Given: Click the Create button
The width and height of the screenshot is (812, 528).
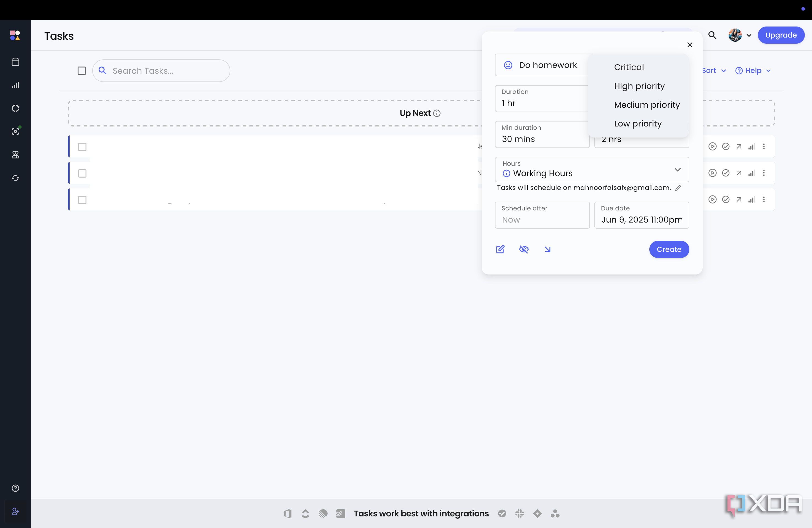Looking at the screenshot, I should coord(669,249).
